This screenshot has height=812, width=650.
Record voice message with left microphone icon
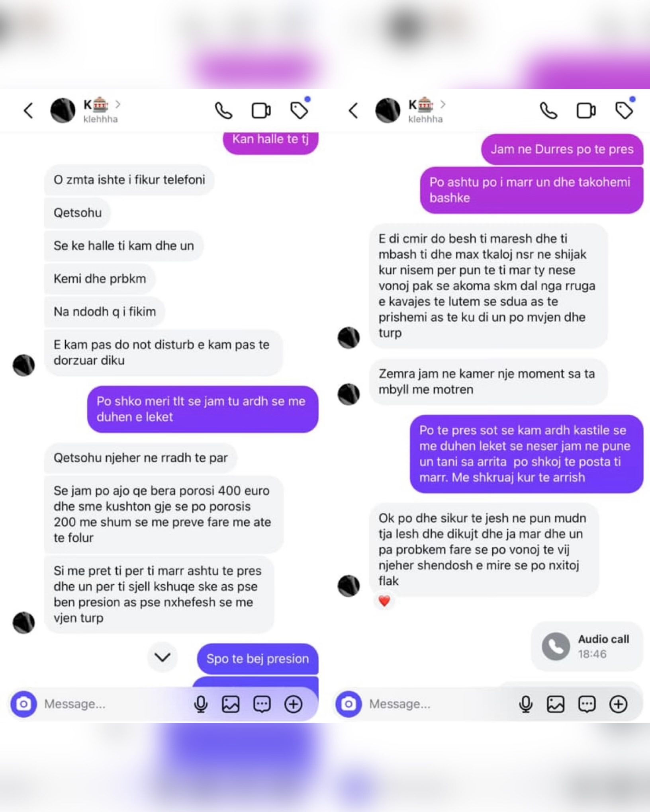coord(201,704)
